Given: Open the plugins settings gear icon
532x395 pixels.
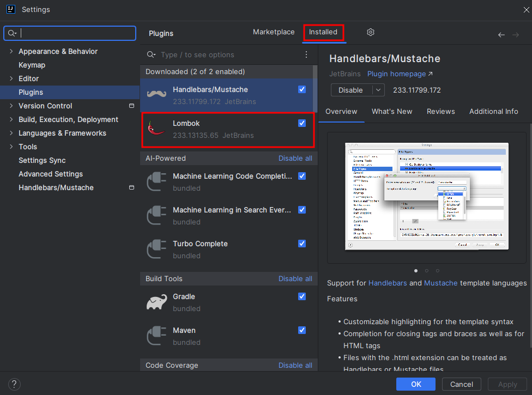Looking at the screenshot, I should [x=371, y=32].
